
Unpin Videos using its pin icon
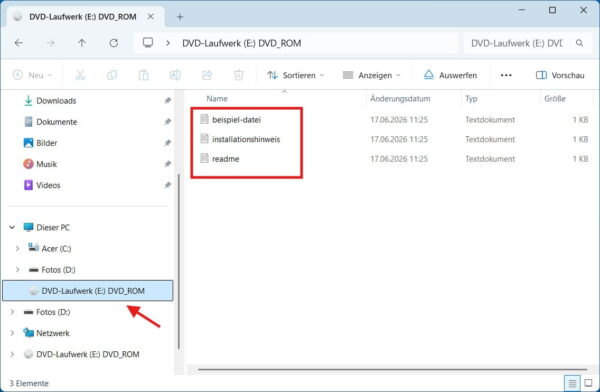click(x=167, y=185)
